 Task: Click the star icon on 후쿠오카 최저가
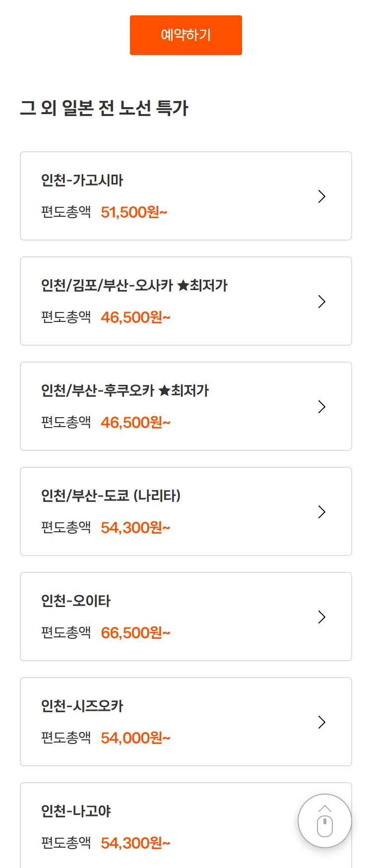[x=164, y=391]
